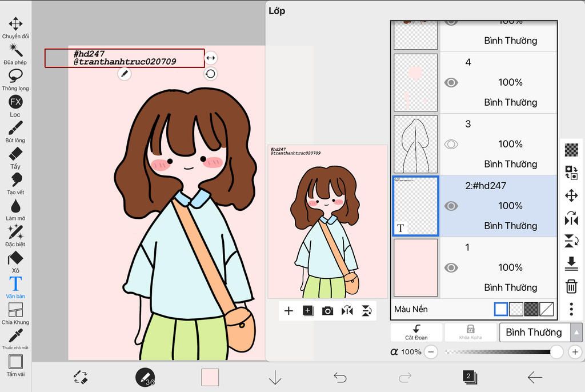Tap the rotate handle of text box
585x392 pixels.
210,74
